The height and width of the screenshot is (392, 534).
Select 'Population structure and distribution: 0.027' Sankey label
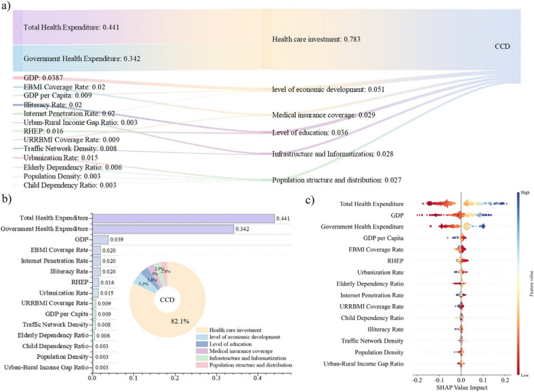(x=336, y=180)
